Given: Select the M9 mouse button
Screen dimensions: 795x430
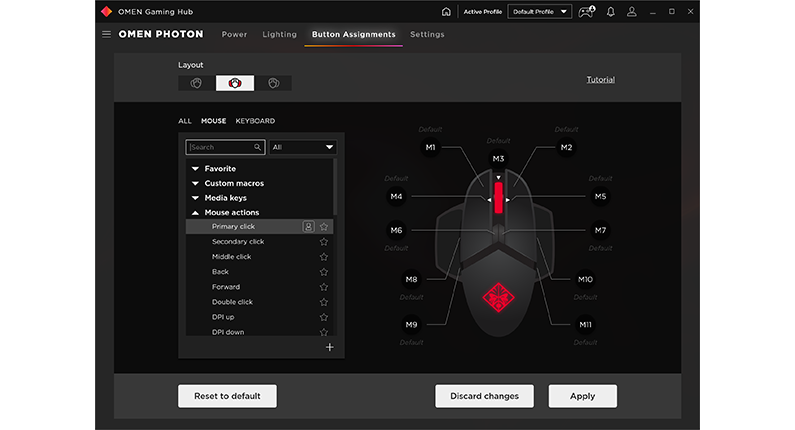Looking at the screenshot, I should (x=411, y=325).
